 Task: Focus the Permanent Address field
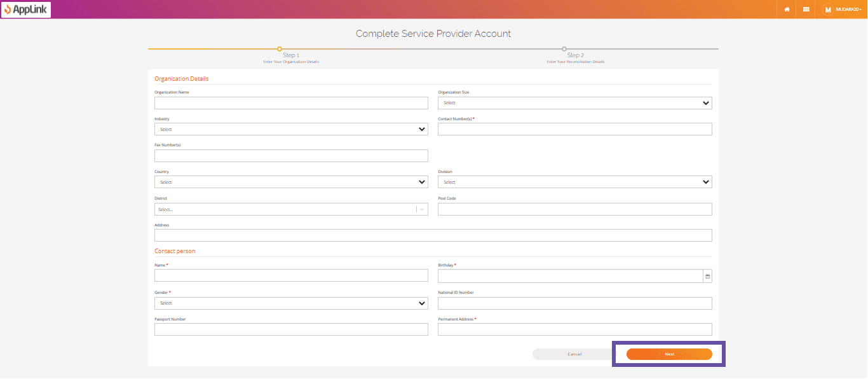pos(575,329)
